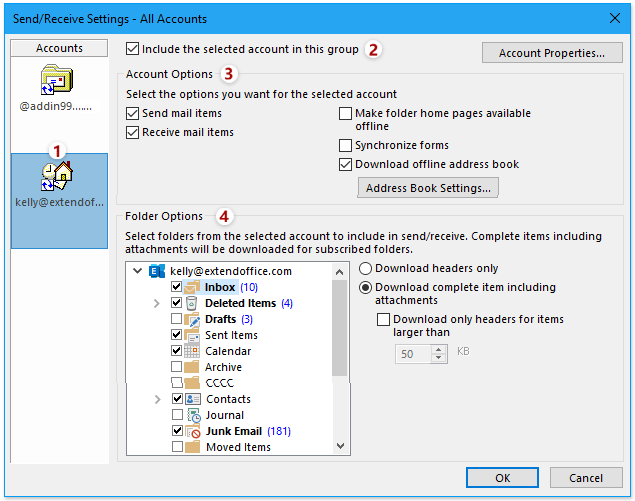Check the Drafts folder checkbox
The image size is (635, 501).
(x=177, y=319)
